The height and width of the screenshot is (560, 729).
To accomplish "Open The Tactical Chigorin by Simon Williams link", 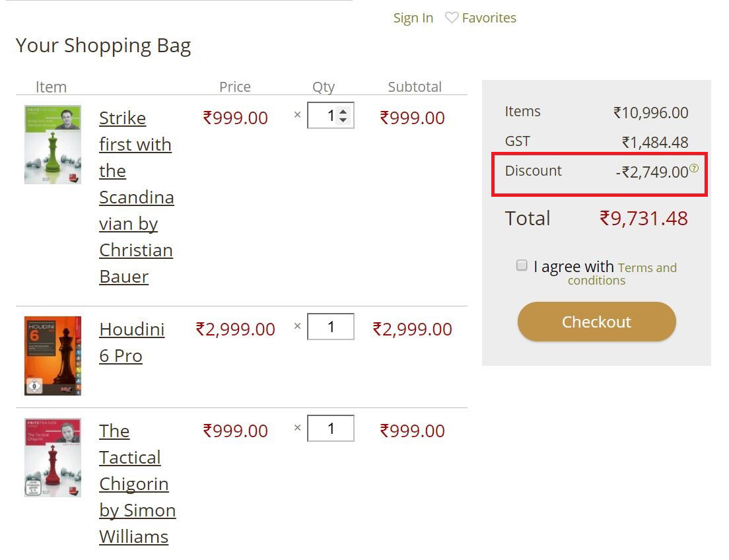I will click(x=137, y=483).
